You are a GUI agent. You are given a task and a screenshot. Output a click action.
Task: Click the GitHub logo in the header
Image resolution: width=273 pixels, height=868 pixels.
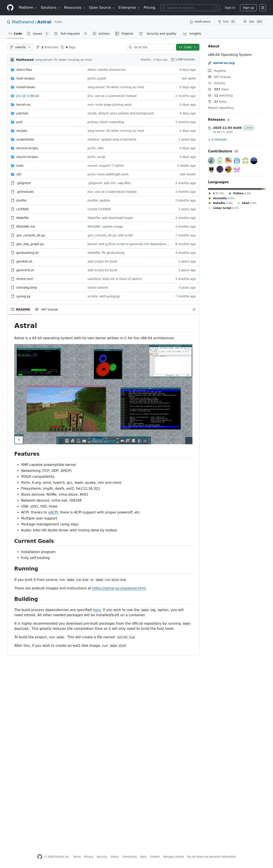10,7
